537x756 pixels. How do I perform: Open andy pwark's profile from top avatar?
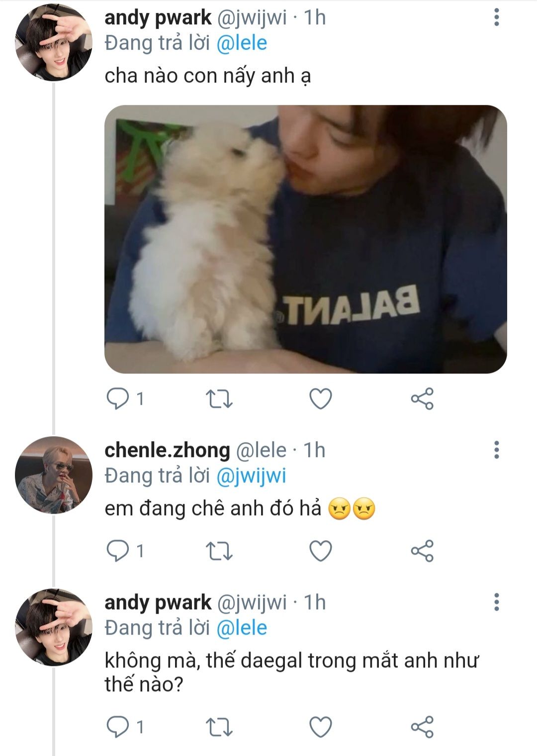pos(54,43)
